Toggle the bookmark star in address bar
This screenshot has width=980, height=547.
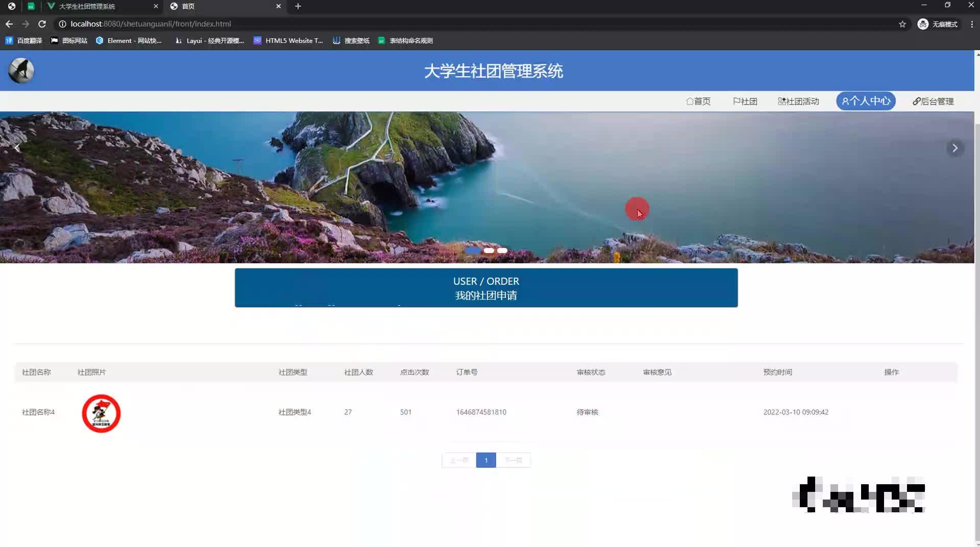[903, 23]
